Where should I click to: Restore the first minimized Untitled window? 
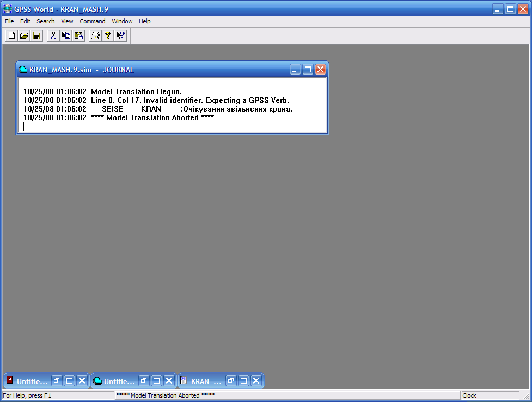point(57,381)
